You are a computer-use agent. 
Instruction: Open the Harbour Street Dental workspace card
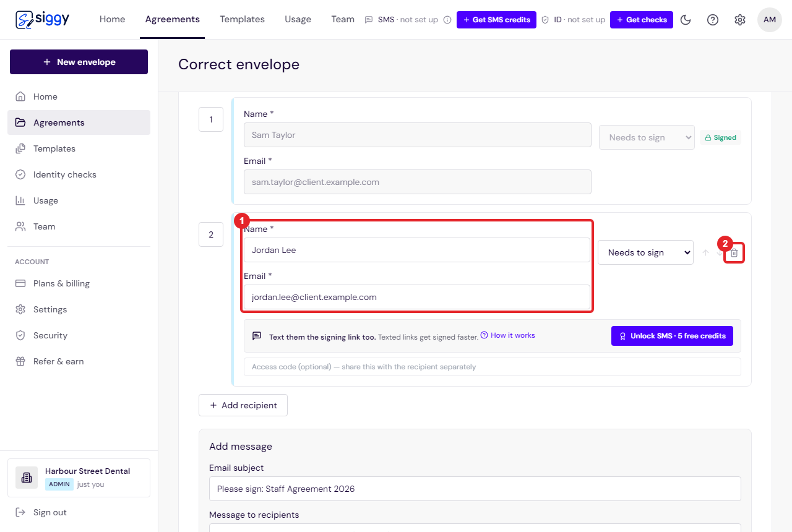coord(79,478)
